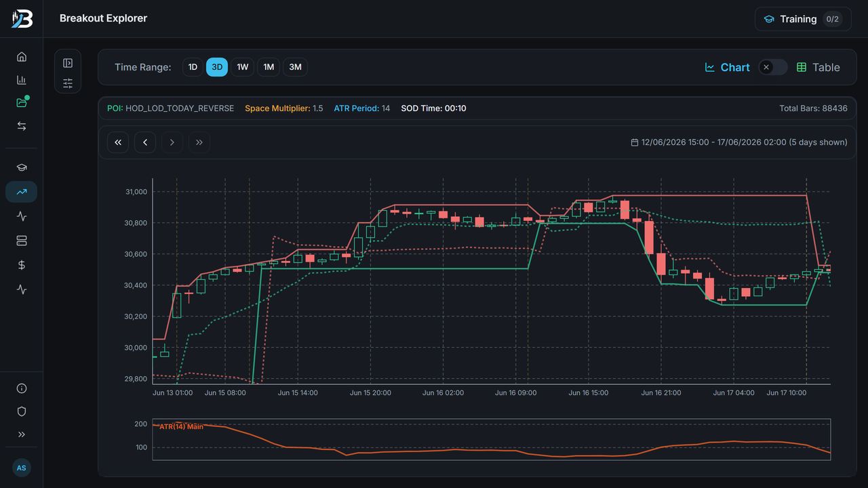Screen dimensions: 868x488
Task: Switch to Chart view label
Action: click(728, 67)
